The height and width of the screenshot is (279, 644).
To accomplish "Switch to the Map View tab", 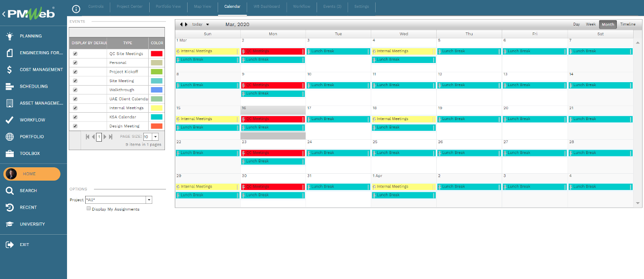I will pos(202,7).
